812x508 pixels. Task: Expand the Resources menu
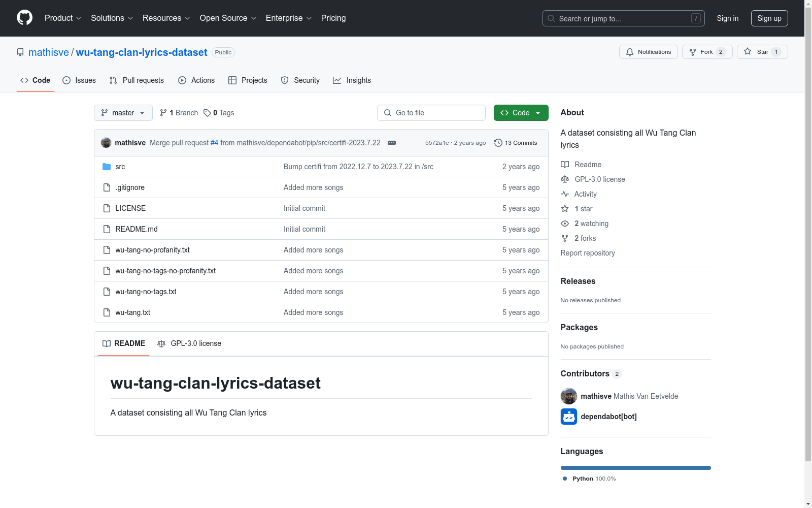pos(166,18)
